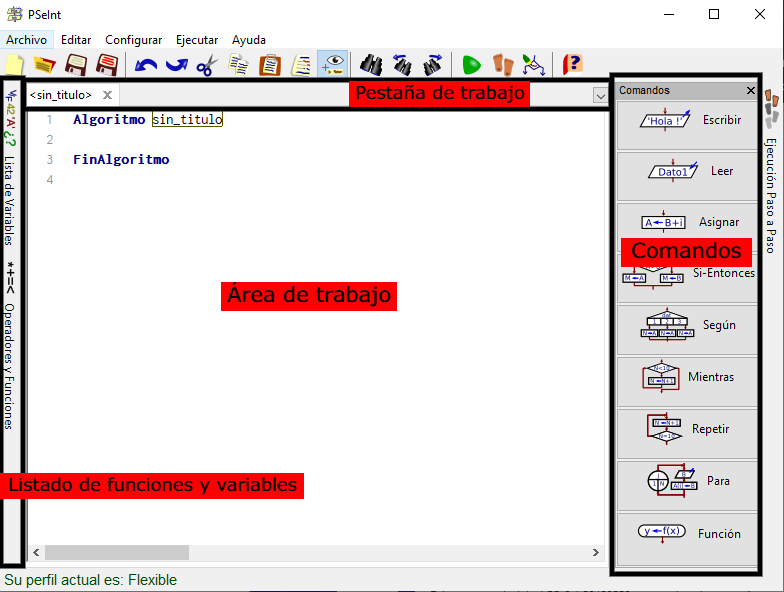Start step-by-step execution with footprints icon
The image size is (784, 592).
pyautogui.click(x=503, y=66)
